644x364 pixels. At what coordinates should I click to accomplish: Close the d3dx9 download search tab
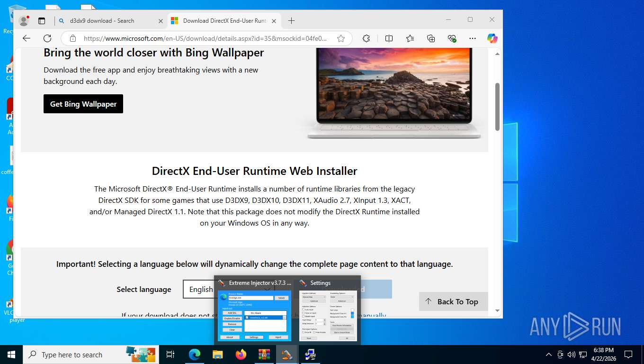[x=161, y=21]
